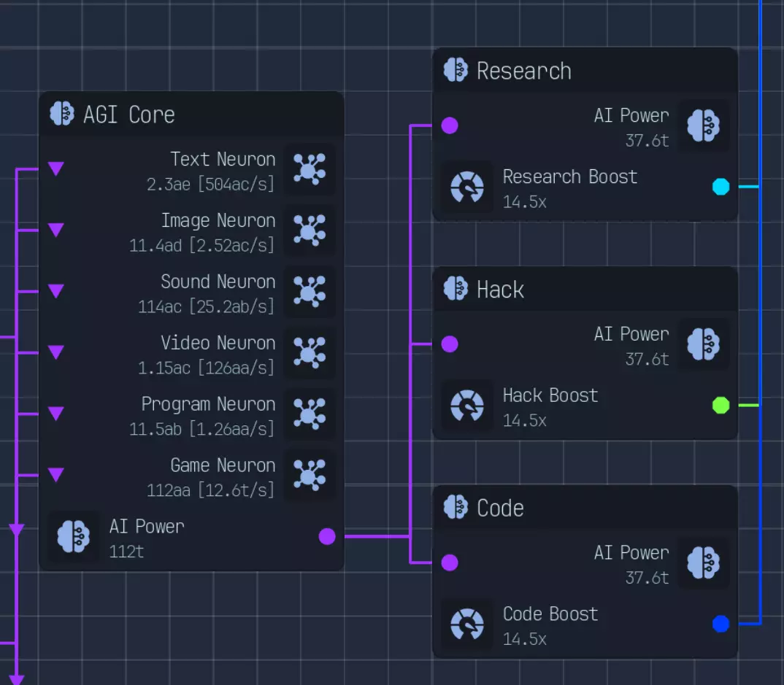Viewport: 784px width, 685px height.
Task: Click the Image Neuron icon
Action: coord(309,231)
